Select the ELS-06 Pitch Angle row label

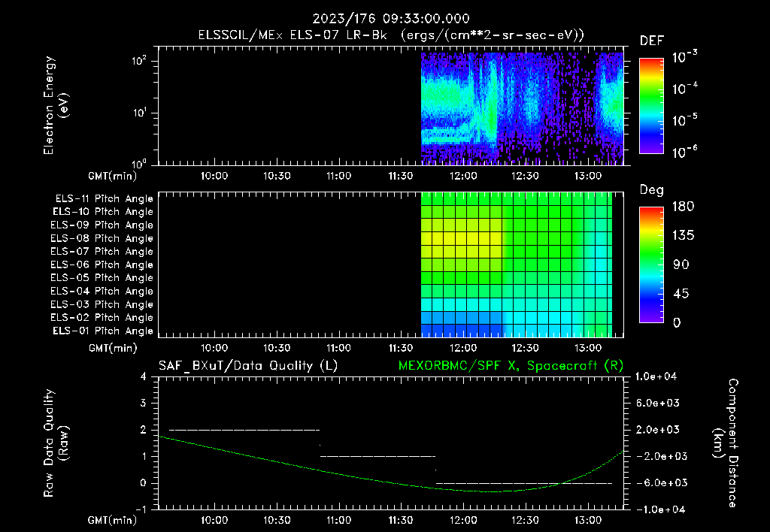click(102, 265)
